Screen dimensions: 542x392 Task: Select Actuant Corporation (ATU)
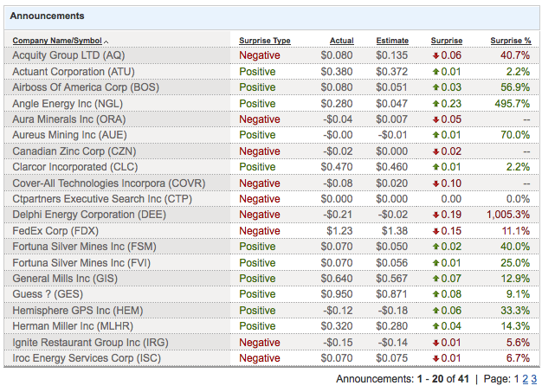click(x=74, y=72)
